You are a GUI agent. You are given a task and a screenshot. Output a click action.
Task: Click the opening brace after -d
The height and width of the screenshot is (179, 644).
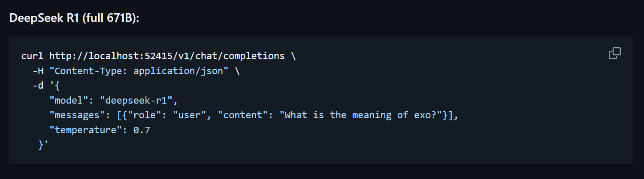tap(57, 86)
